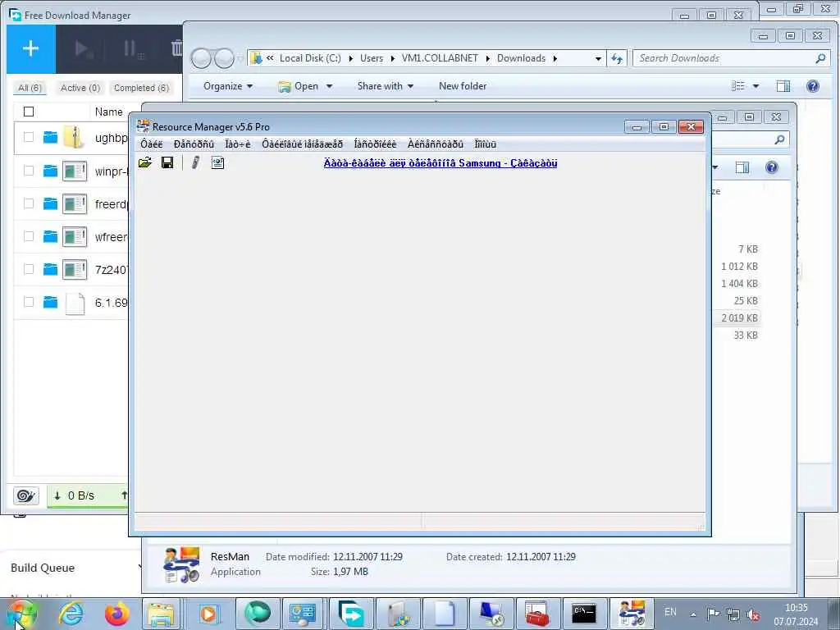Toggle preview pane icon in Downloads window
840x630 pixels.
coord(783,86)
